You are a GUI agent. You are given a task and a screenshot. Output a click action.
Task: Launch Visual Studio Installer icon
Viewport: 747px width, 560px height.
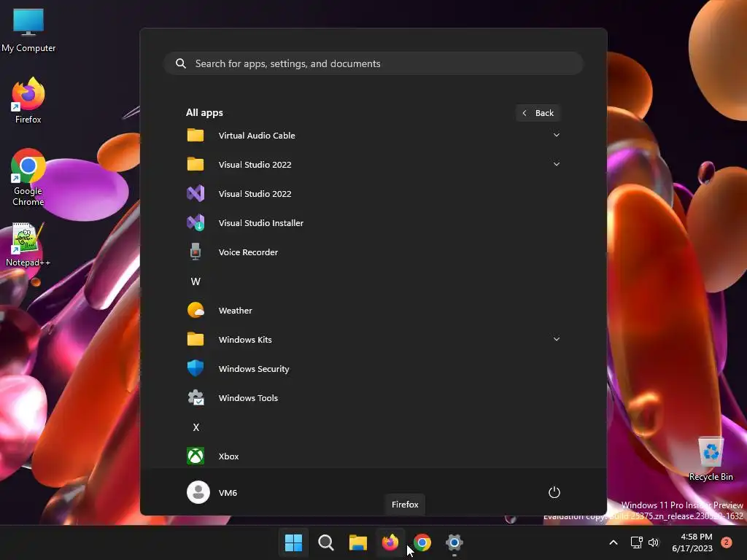[196, 223]
